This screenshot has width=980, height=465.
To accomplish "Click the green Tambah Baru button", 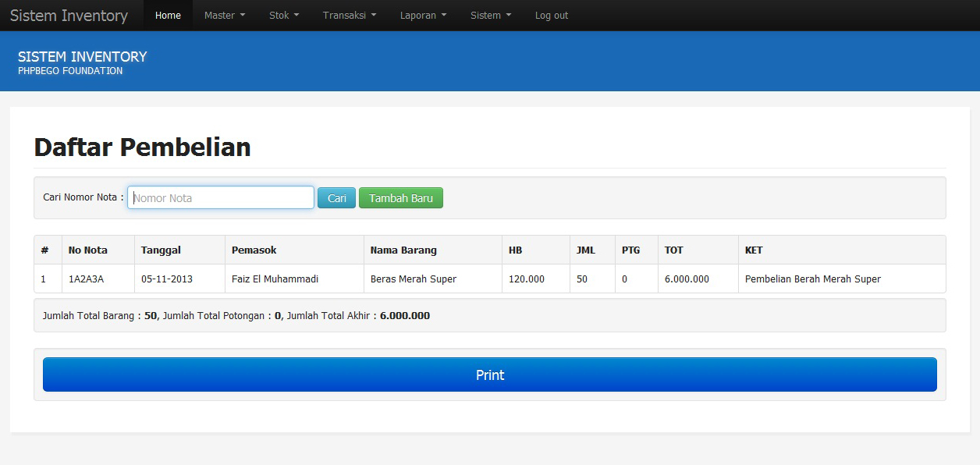I will [x=400, y=198].
